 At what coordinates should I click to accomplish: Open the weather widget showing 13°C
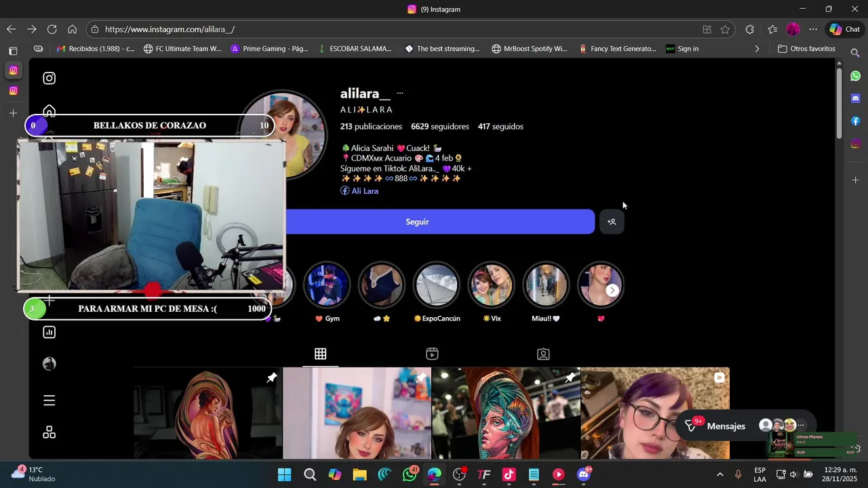(34, 474)
